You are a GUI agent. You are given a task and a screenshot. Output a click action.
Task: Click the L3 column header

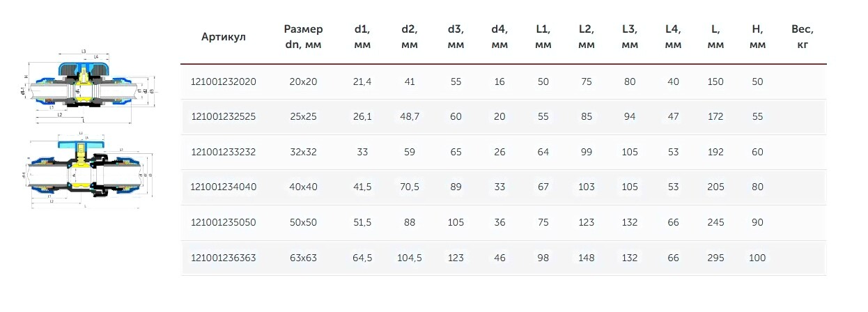click(x=630, y=37)
